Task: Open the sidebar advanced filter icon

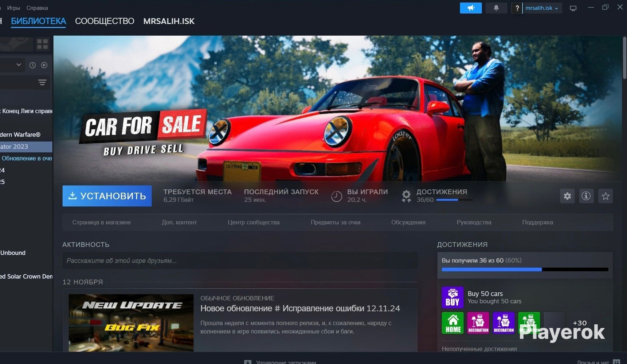Action: [x=42, y=83]
